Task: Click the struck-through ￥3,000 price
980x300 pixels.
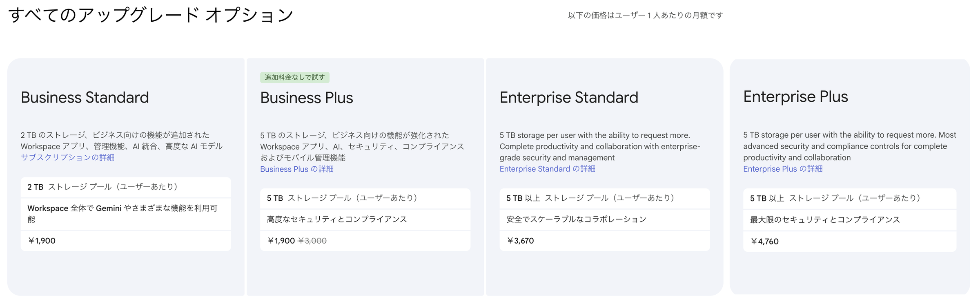Action: (312, 241)
